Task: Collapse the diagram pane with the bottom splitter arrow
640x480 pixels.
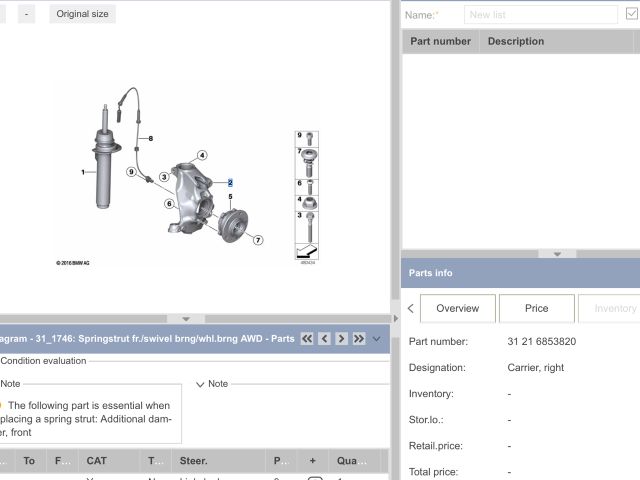Action: click(x=185, y=319)
